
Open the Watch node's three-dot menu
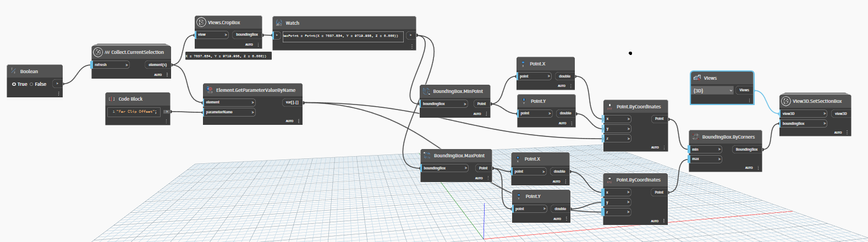pos(411,46)
